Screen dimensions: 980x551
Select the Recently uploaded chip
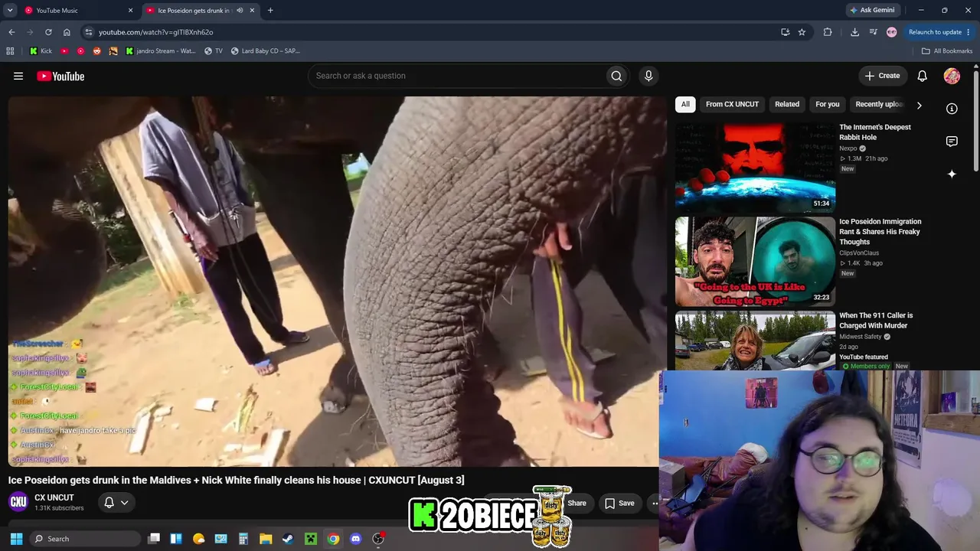pyautogui.click(x=879, y=105)
